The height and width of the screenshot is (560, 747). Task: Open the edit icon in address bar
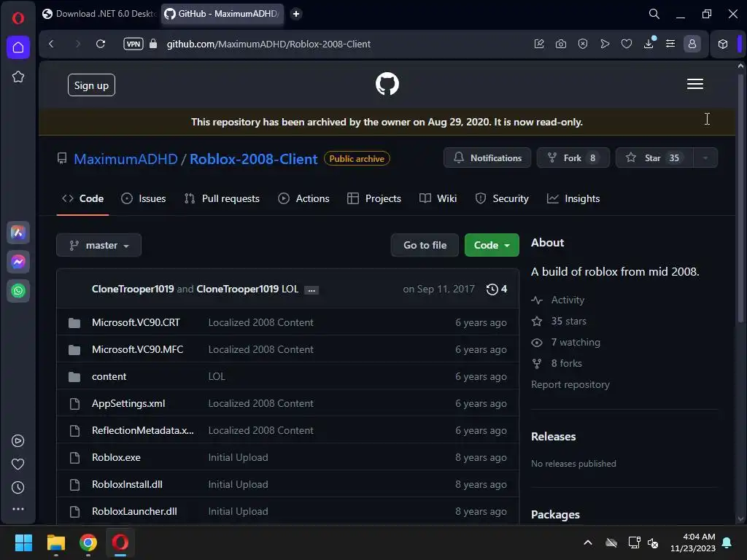click(x=539, y=44)
